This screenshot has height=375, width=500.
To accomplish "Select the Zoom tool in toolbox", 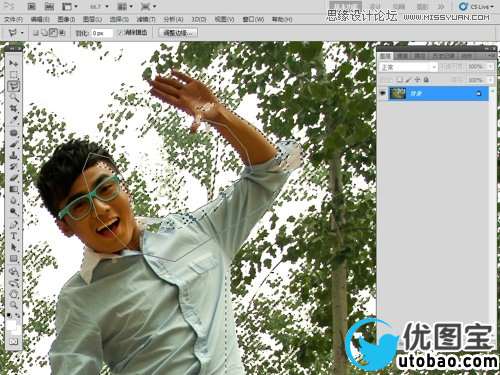I will click(13, 305).
